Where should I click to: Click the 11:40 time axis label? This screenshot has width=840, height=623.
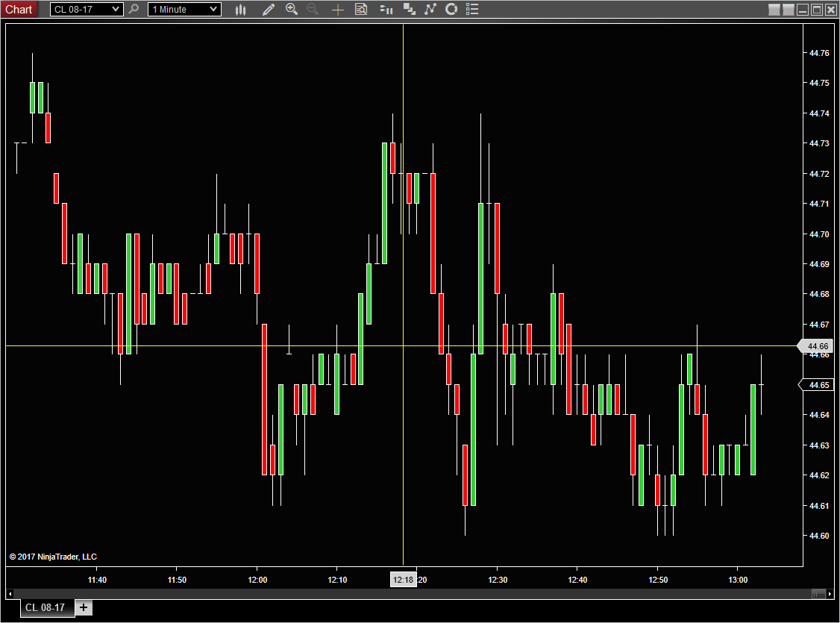pyautogui.click(x=97, y=580)
